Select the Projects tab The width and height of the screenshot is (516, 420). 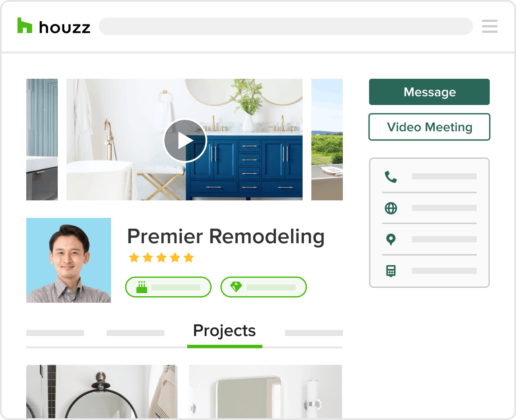click(224, 330)
